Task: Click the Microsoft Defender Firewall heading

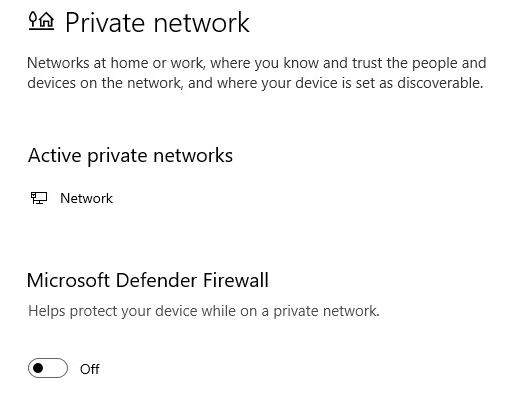Action: click(148, 280)
